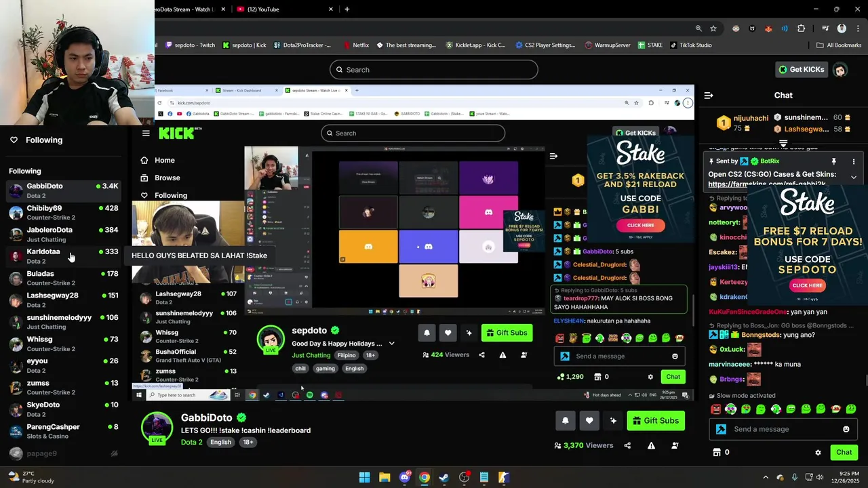Open the TikTok Studio bookmark
Viewport: 868px width, 488px height.
pos(691,45)
